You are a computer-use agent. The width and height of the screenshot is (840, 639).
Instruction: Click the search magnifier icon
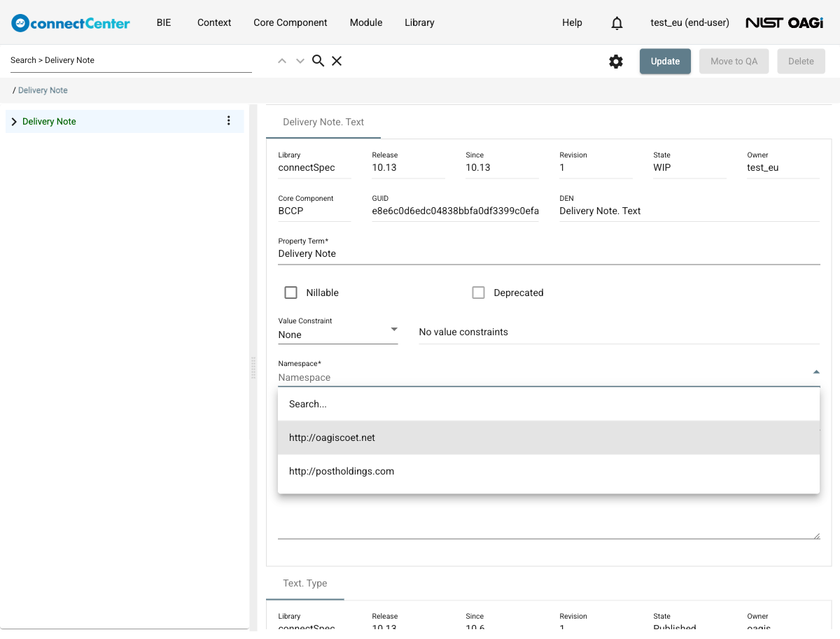coord(318,61)
